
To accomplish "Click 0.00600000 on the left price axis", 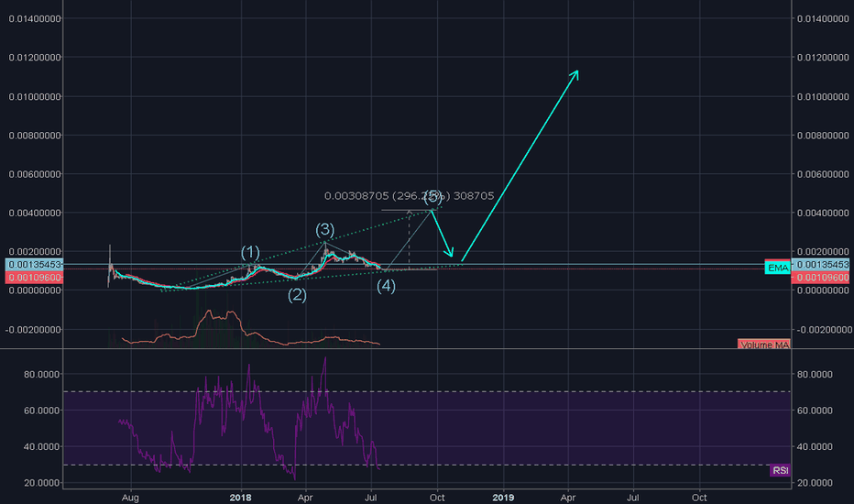I will [35, 174].
